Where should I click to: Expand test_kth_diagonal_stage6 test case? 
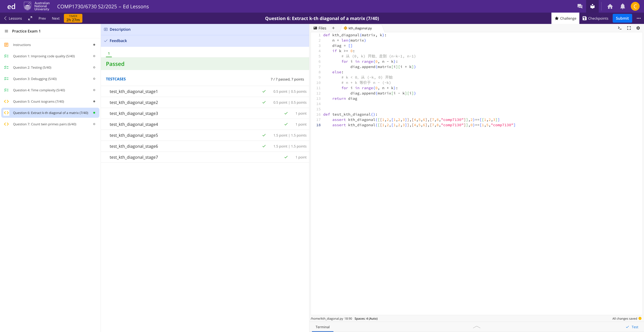pyautogui.click(x=205, y=146)
